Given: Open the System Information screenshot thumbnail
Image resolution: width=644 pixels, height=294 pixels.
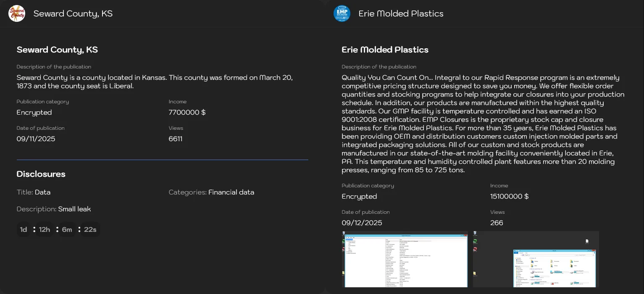Looking at the screenshot, I should coord(405,259).
